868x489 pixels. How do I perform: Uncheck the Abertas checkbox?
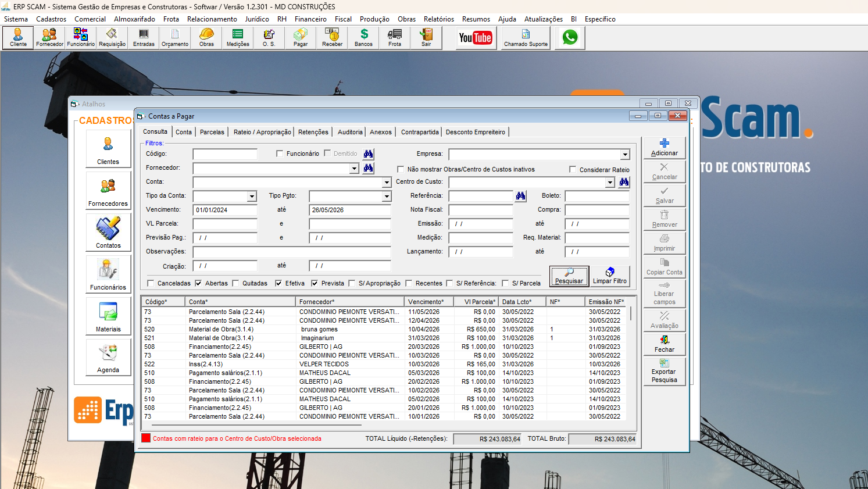198,283
